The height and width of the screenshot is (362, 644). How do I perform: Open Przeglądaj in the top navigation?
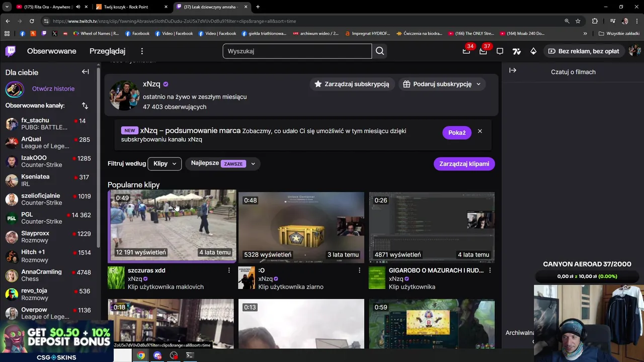click(x=107, y=51)
